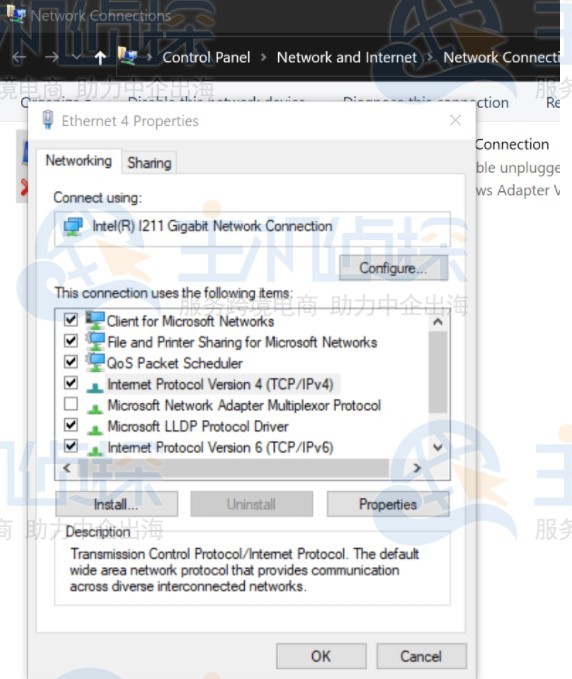Select 'Microsoft Network Adapter Multiplexor Protocol' row

pyautogui.click(x=244, y=405)
